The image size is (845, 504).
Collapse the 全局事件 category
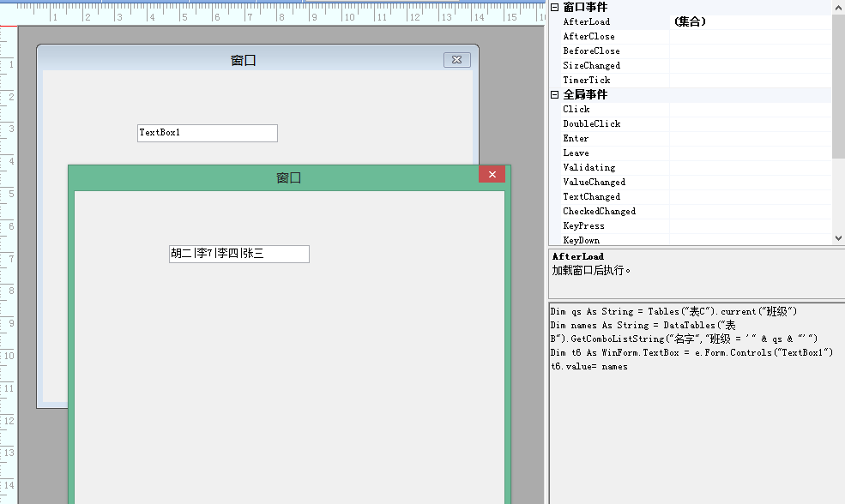point(554,95)
